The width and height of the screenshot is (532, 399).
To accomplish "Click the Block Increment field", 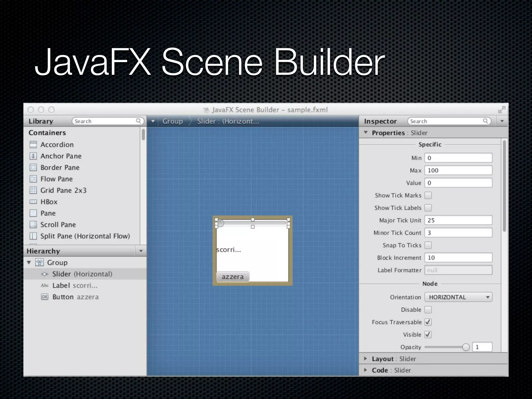I will click(458, 258).
